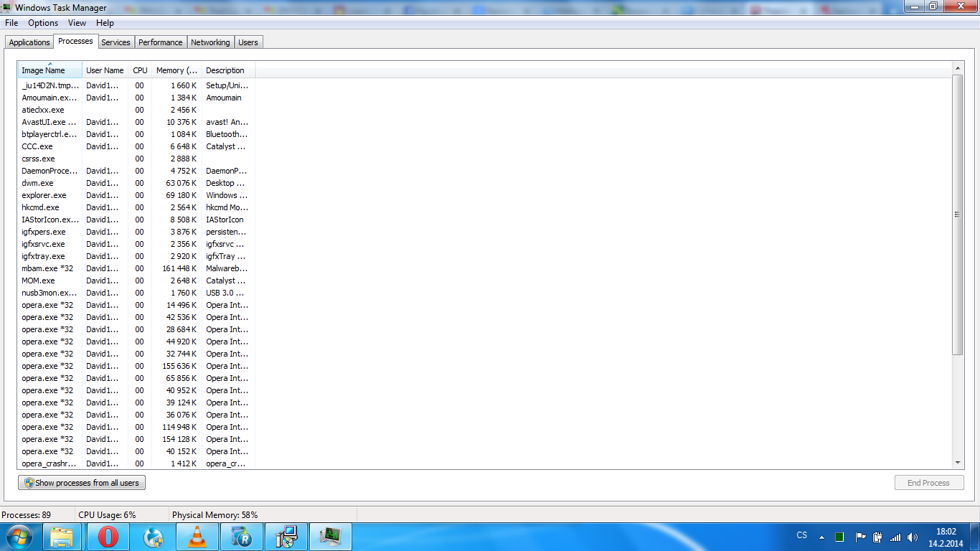
Task: Click the Physical Memory: 58% status text
Action: click(x=215, y=515)
